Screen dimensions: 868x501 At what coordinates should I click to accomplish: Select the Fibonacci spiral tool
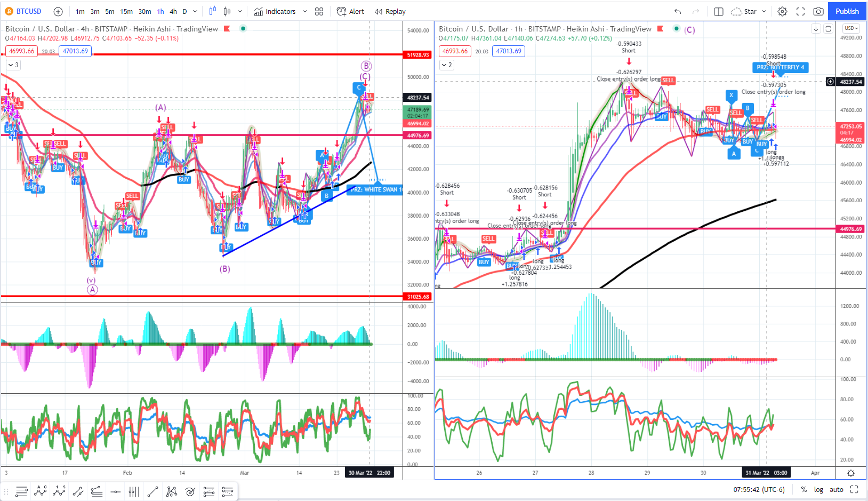click(x=190, y=491)
